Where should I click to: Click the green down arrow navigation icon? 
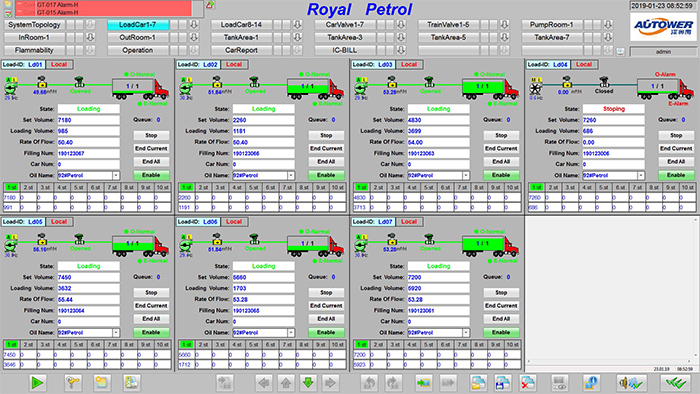click(x=308, y=383)
